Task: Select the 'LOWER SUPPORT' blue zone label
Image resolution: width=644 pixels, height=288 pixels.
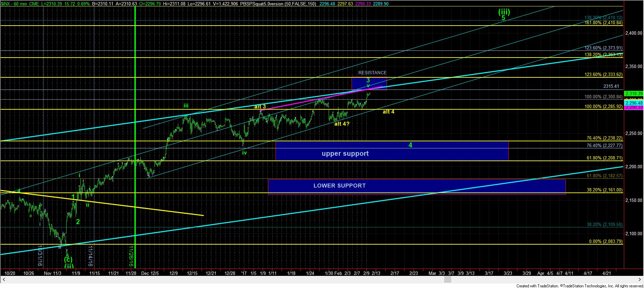Action: 339,186
